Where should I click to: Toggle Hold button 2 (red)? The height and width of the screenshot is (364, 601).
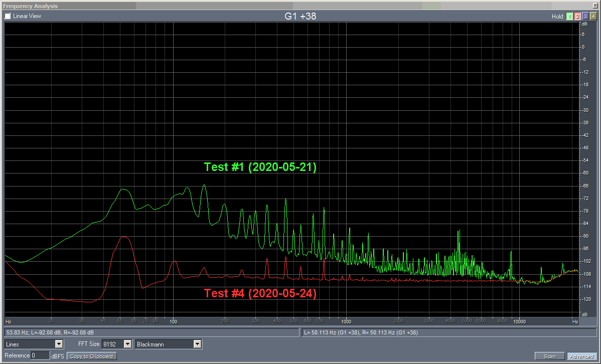pos(577,16)
